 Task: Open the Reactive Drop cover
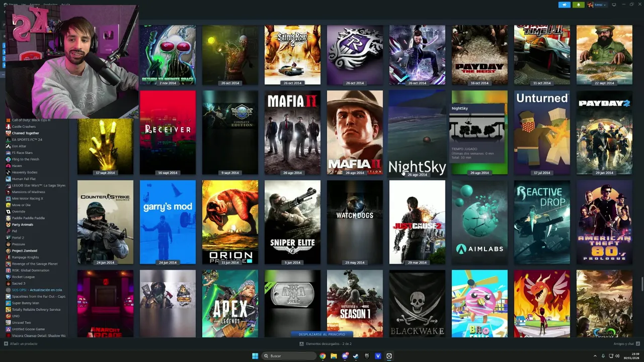pos(542,222)
